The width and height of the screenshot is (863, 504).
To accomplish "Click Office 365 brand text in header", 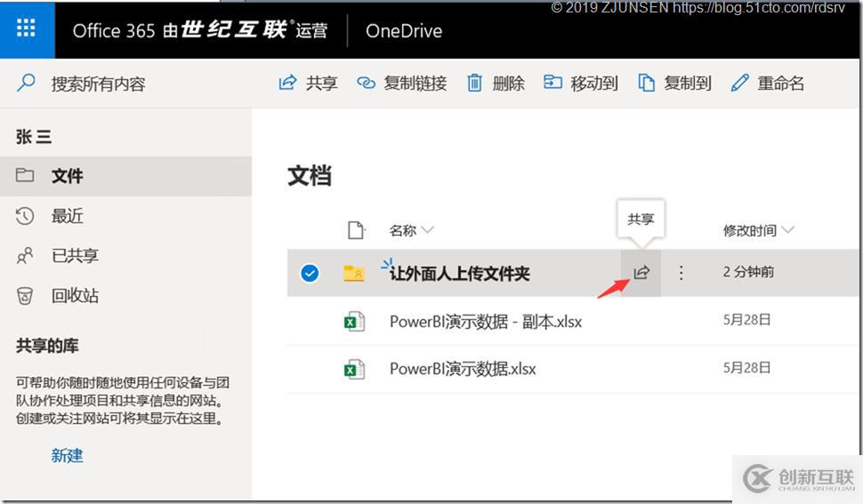I will 200,30.
